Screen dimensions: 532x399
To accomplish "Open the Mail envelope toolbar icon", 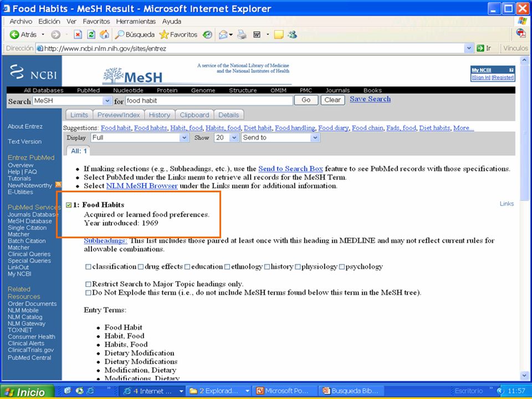I will pos(223,34).
